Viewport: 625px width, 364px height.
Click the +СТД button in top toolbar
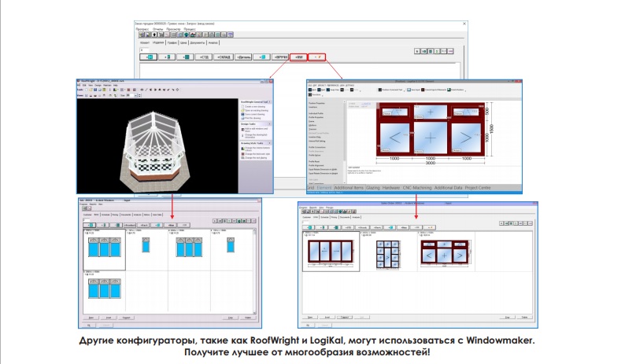click(x=204, y=58)
